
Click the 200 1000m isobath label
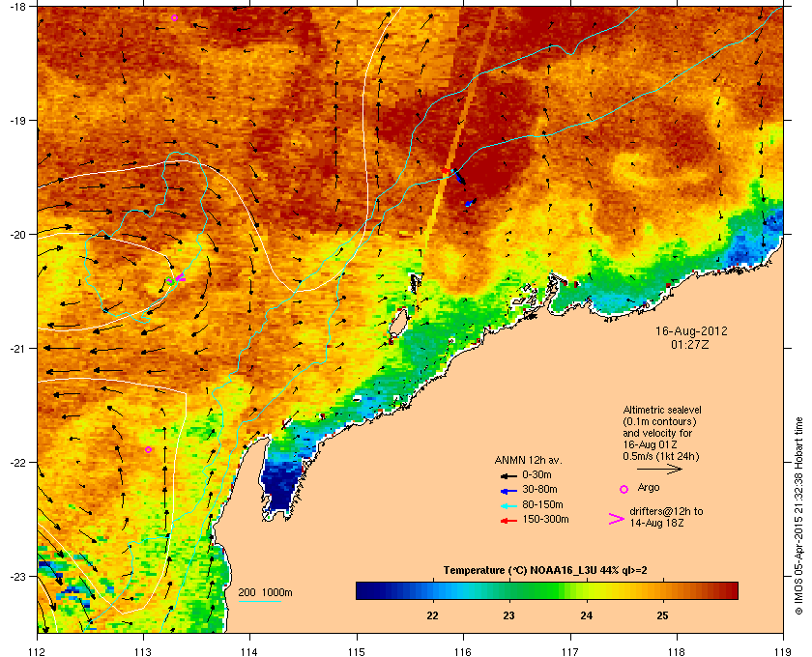(x=265, y=593)
